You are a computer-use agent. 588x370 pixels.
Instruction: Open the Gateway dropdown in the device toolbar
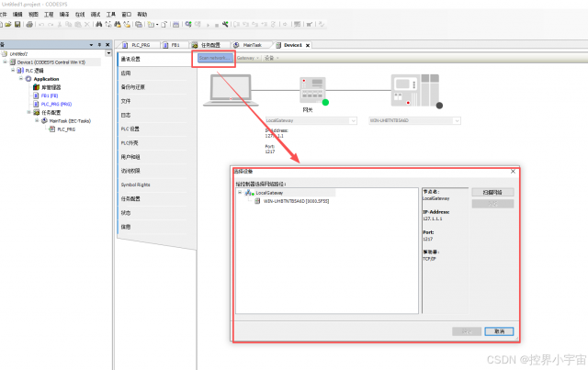247,57
